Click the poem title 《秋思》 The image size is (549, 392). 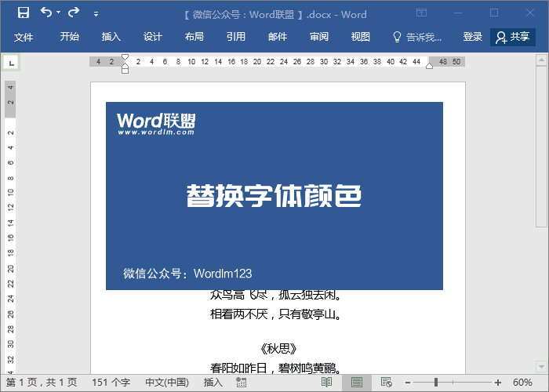point(278,349)
